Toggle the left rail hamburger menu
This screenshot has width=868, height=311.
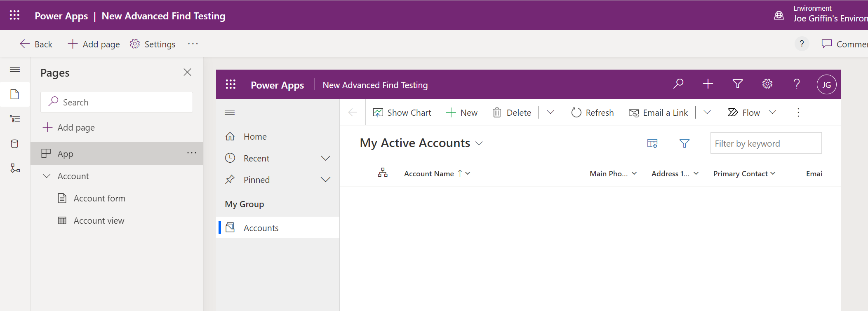[x=15, y=70]
